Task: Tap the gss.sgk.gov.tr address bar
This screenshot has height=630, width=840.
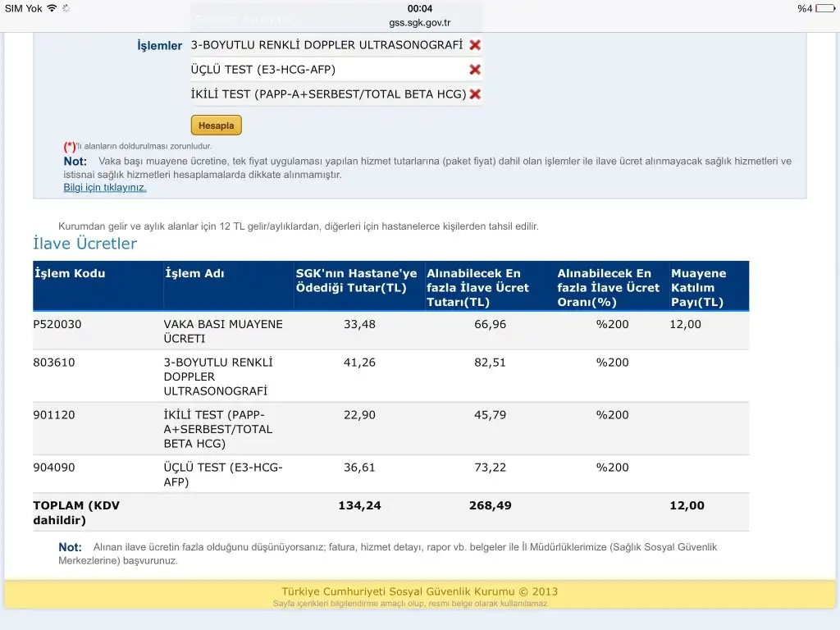Action: [419, 23]
